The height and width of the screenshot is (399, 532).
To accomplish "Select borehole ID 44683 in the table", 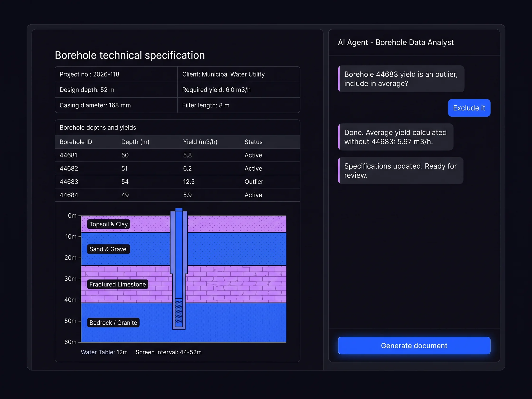I will coord(69,182).
